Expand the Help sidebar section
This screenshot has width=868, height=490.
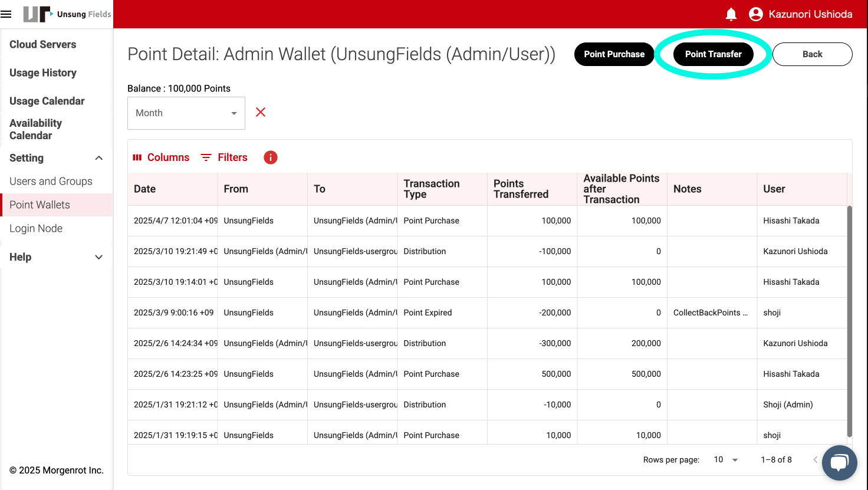[98, 257]
